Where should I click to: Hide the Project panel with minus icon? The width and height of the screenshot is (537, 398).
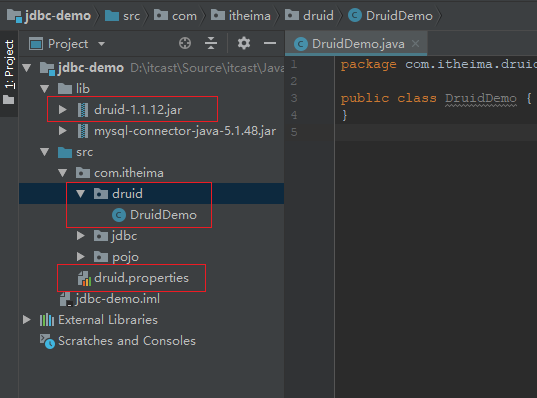point(270,43)
